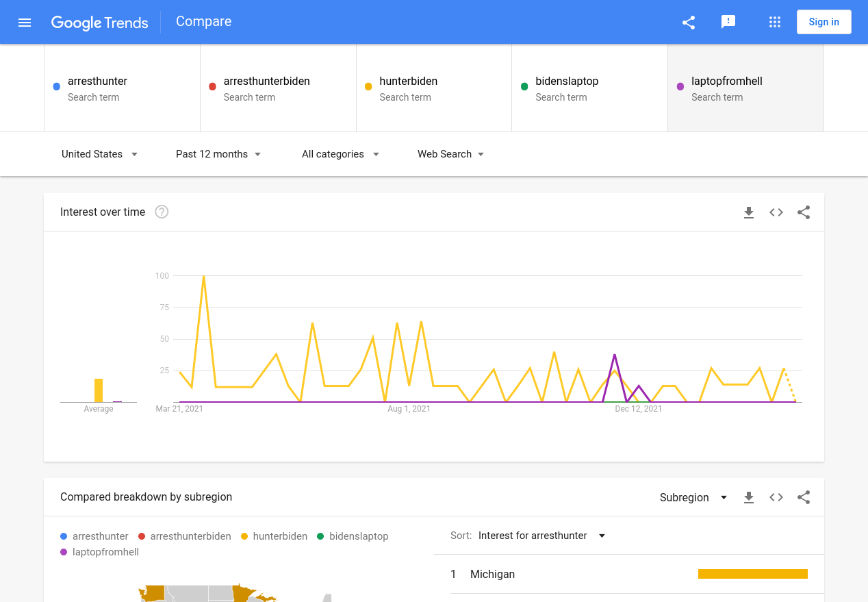This screenshot has height=602, width=868.
Task: Get embed code for Interest over time
Action: coord(776,212)
